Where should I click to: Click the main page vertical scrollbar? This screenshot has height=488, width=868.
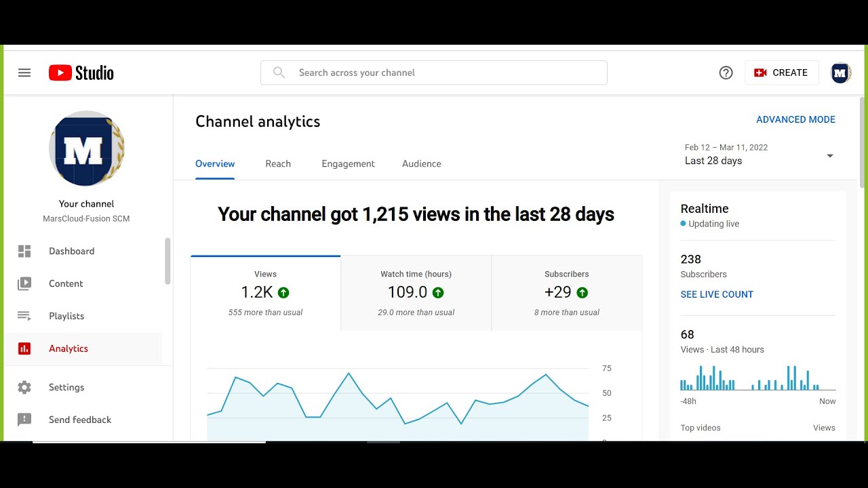(x=862, y=142)
